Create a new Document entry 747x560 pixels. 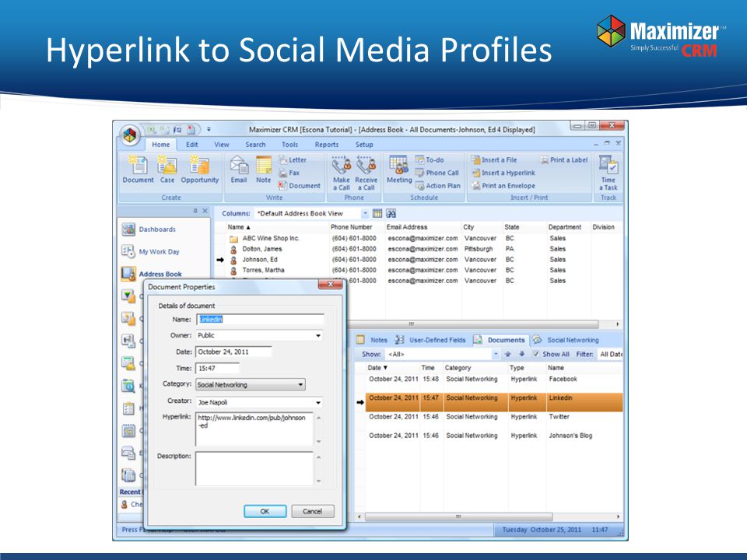pos(139,170)
